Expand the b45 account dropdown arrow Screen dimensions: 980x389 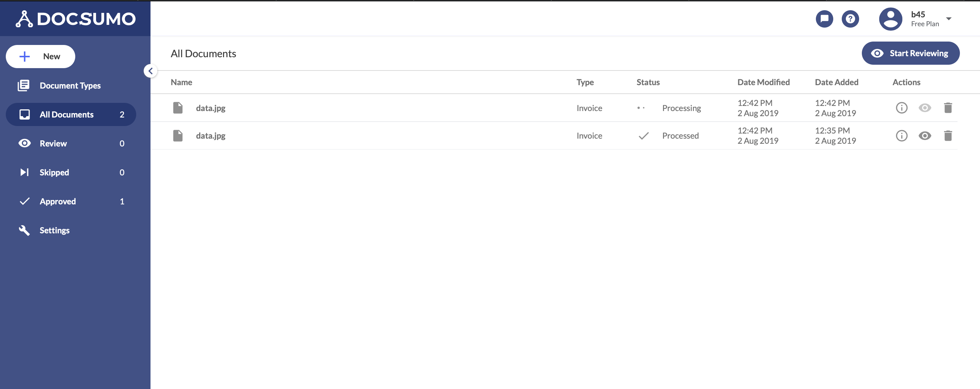(948, 19)
